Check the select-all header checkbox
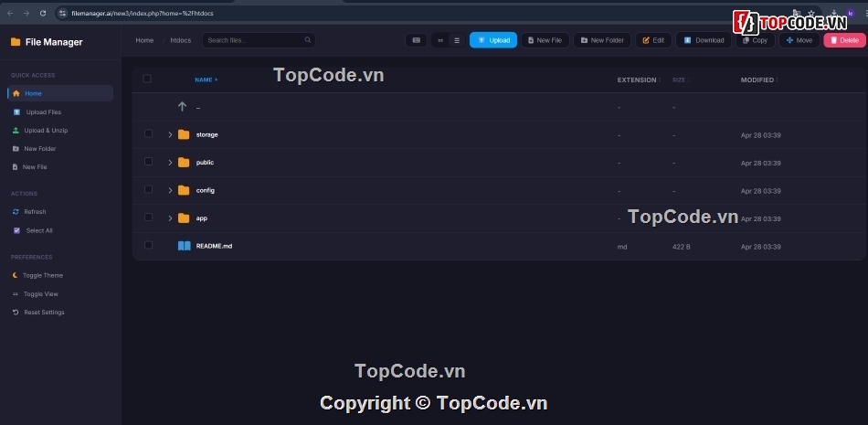The image size is (868, 425). tap(147, 79)
